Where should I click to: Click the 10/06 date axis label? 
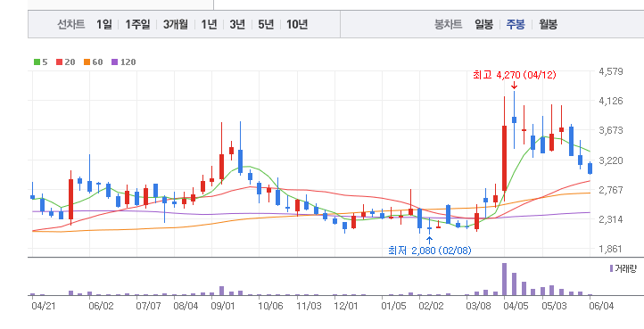(270, 307)
